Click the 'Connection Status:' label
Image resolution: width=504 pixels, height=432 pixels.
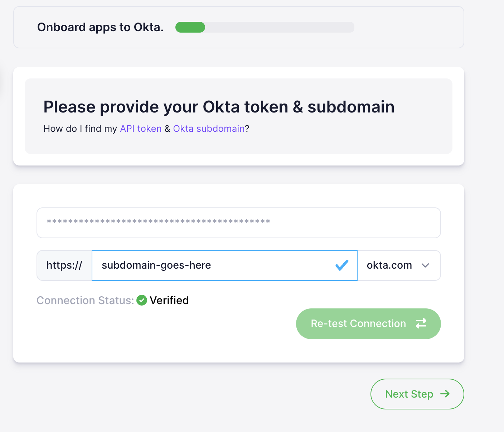click(85, 300)
